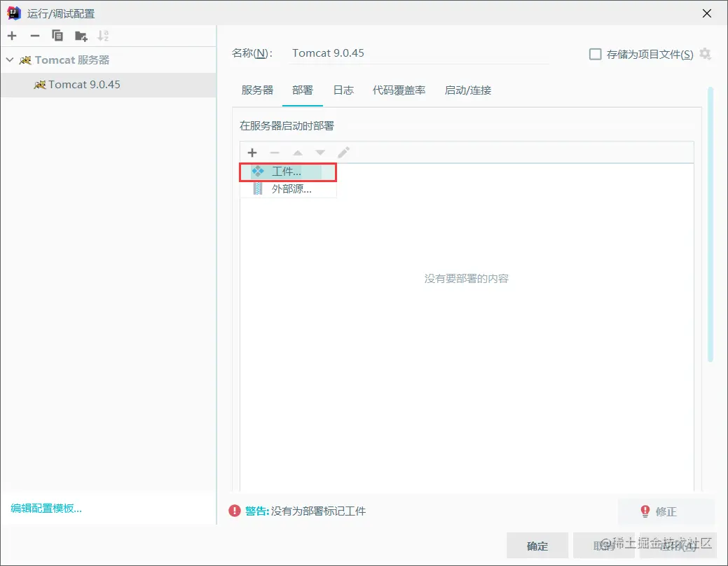This screenshot has width=728, height=566.
Task: Edit the deployment artifact with pencil icon
Action: point(343,153)
